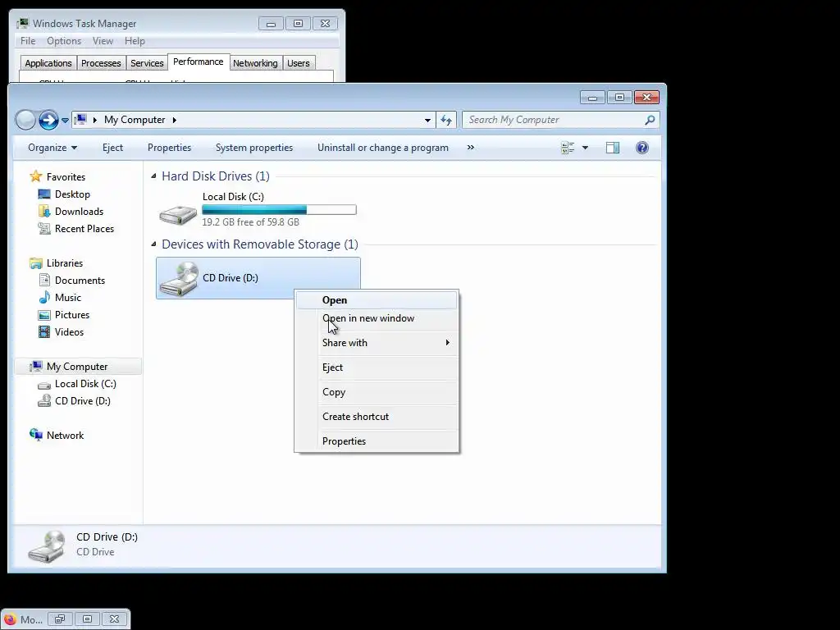Click the CD drive icon in details pane
The height and width of the screenshot is (630, 840).
click(x=47, y=546)
